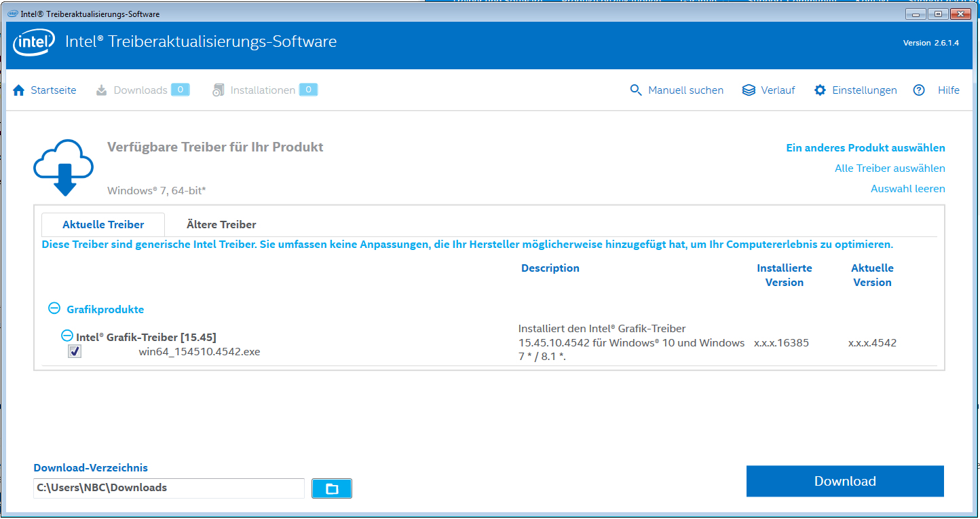Image resolution: width=980 pixels, height=519 pixels.
Task: Click the Startseite home icon
Action: [18, 90]
